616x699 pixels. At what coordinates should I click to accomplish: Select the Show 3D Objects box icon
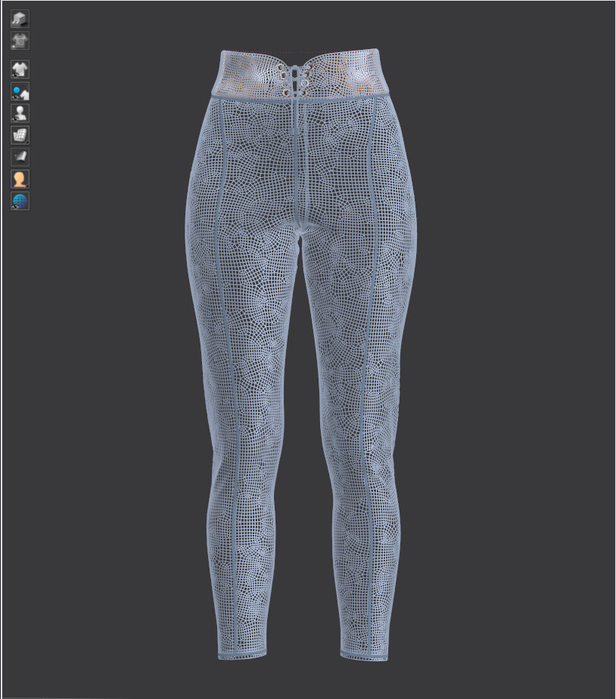19,18
